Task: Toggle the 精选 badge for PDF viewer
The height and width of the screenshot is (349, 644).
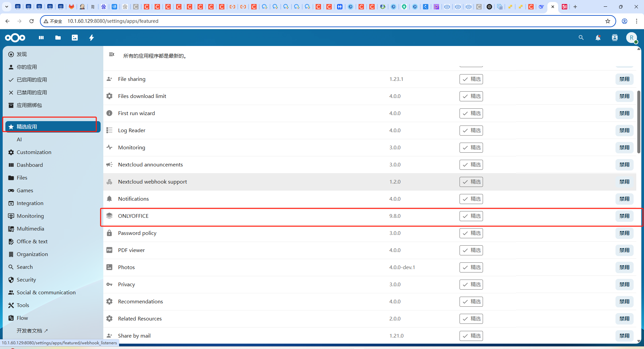Action: pos(471,250)
